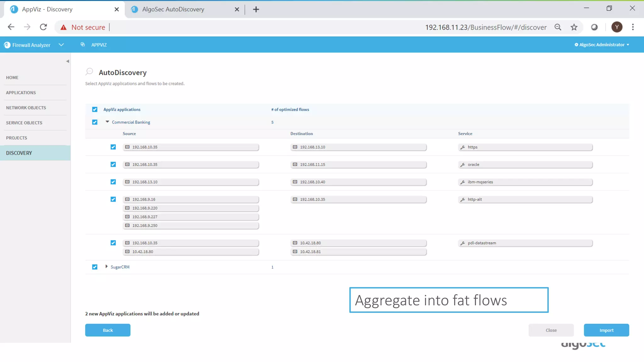Click the blue Back button

click(x=108, y=330)
